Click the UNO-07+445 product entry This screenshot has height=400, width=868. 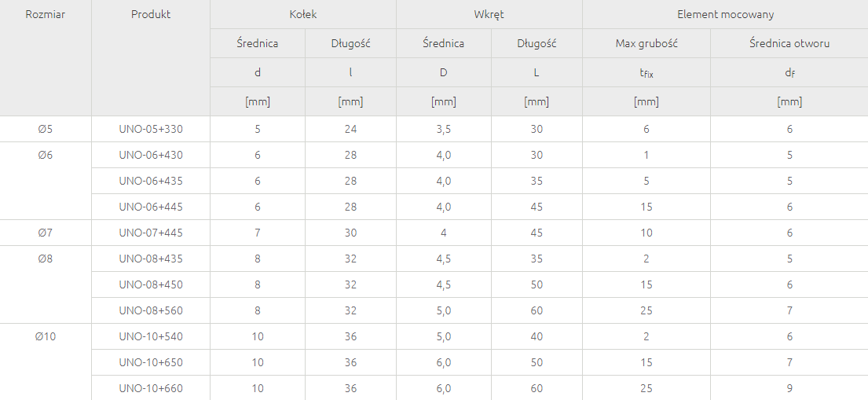tap(151, 233)
